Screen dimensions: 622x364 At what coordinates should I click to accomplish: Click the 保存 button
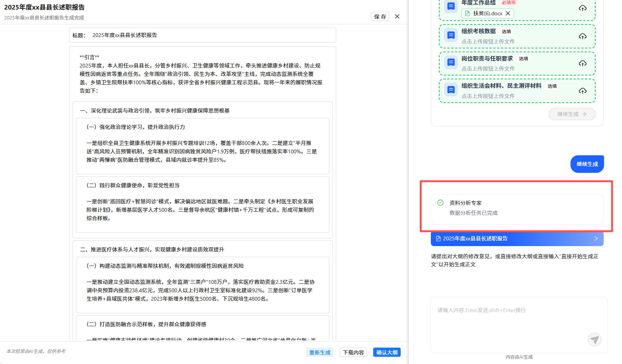380,16
